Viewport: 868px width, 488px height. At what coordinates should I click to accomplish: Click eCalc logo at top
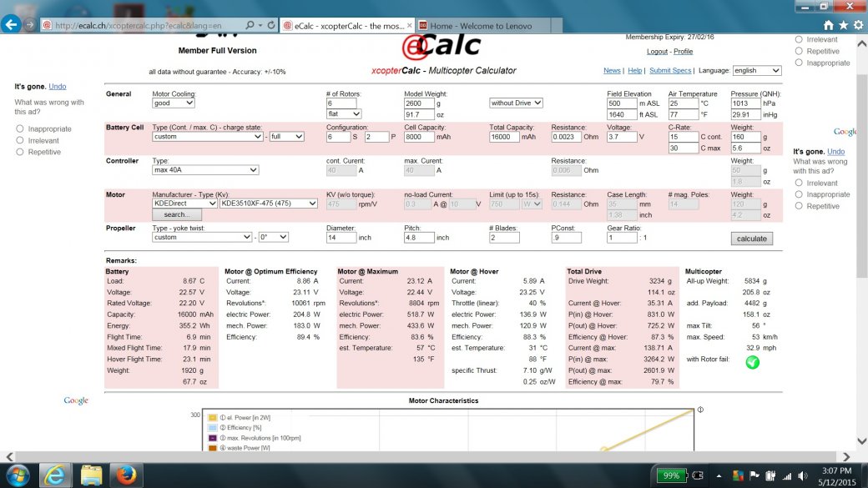click(442, 46)
